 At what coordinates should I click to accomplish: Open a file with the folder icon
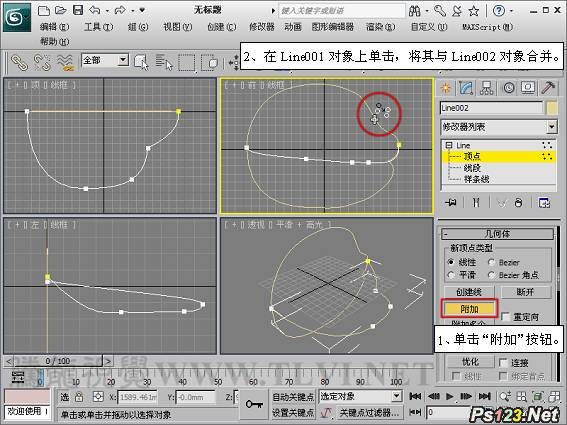tap(61, 10)
